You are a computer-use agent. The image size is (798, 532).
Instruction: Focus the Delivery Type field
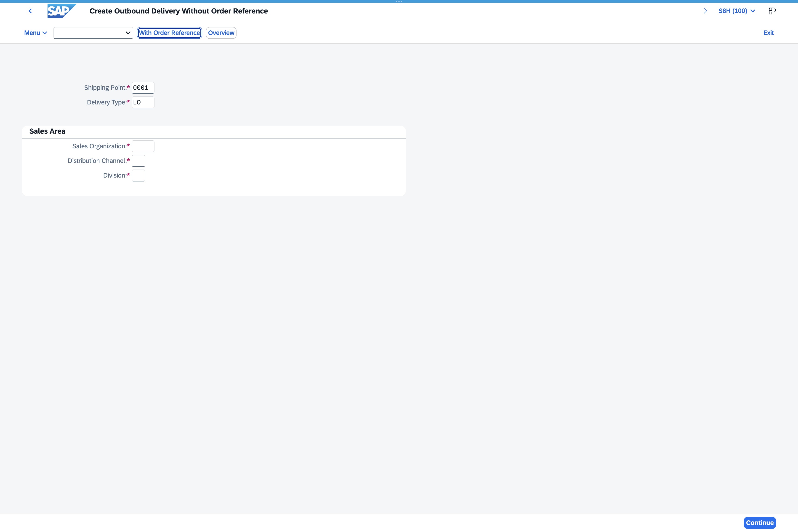pos(143,102)
